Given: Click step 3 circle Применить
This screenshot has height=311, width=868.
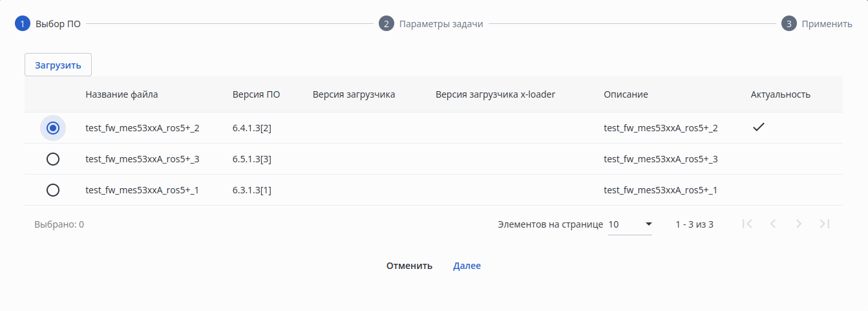Looking at the screenshot, I should (789, 24).
